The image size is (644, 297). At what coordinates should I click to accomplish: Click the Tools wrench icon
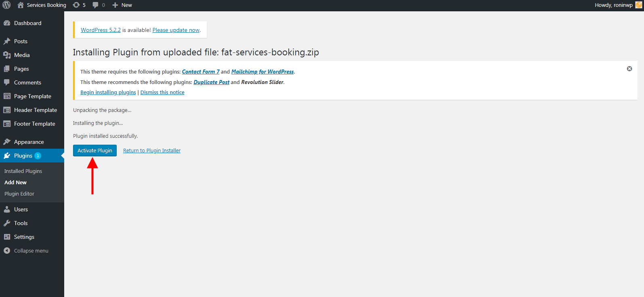point(7,223)
